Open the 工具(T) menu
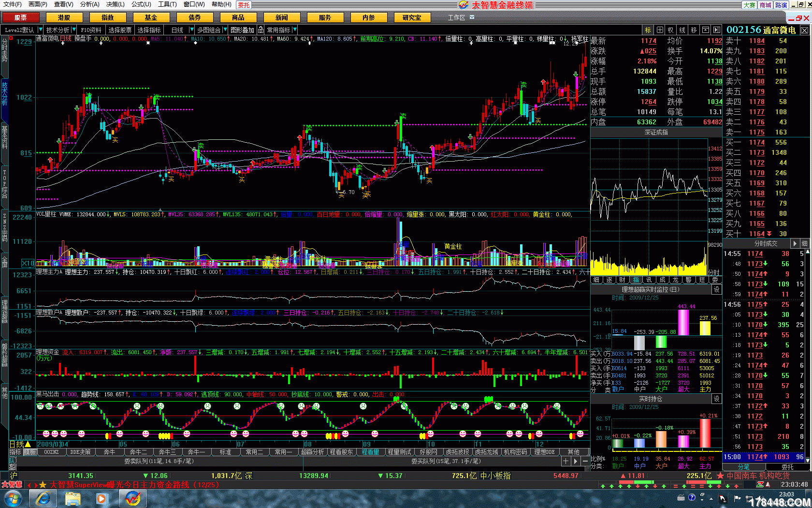Viewport: 812px width, 508px height. tap(168, 4)
